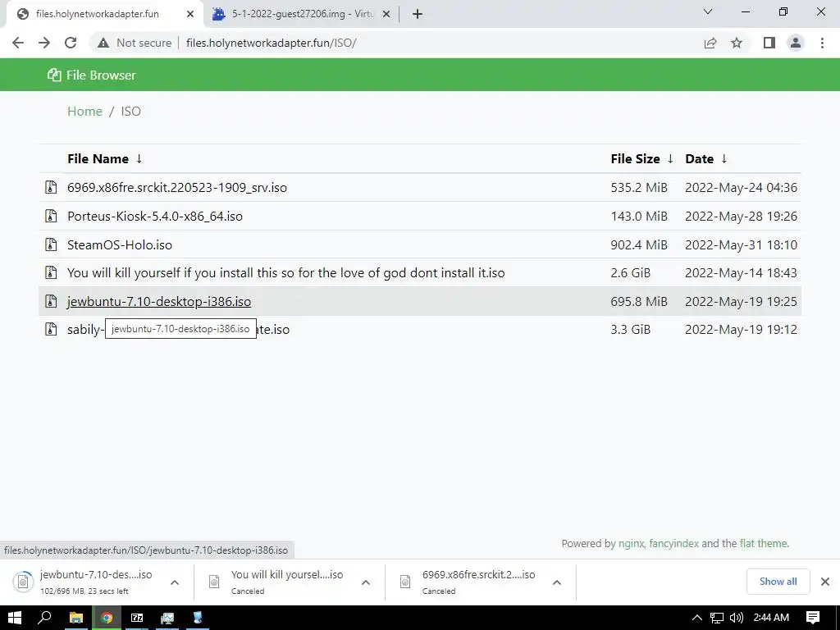
Task: Open the flat theme footer link
Action: coord(764,543)
